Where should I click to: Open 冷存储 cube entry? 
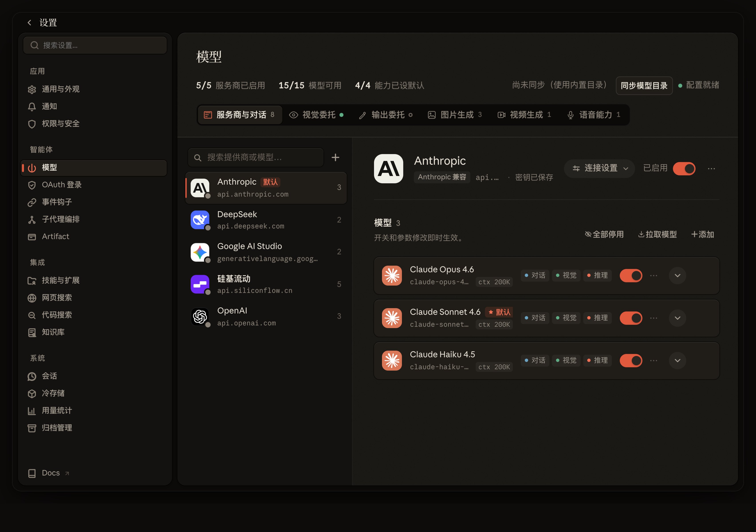coord(94,393)
